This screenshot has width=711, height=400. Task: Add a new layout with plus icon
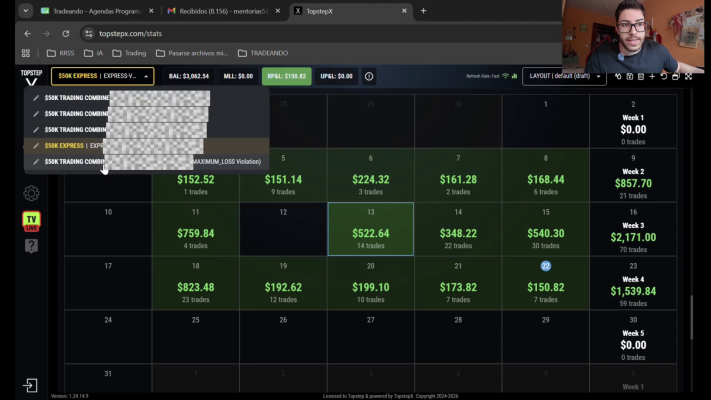[652, 77]
